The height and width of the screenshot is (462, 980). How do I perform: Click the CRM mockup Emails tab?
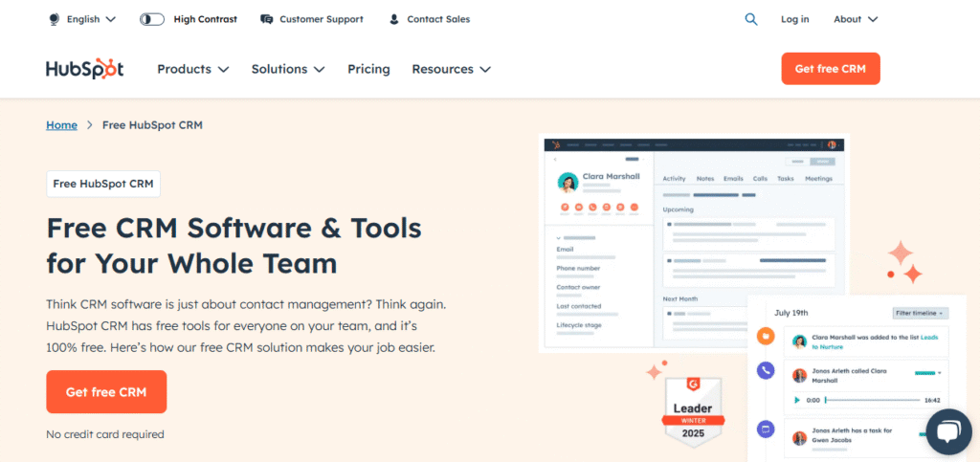point(733,179)
